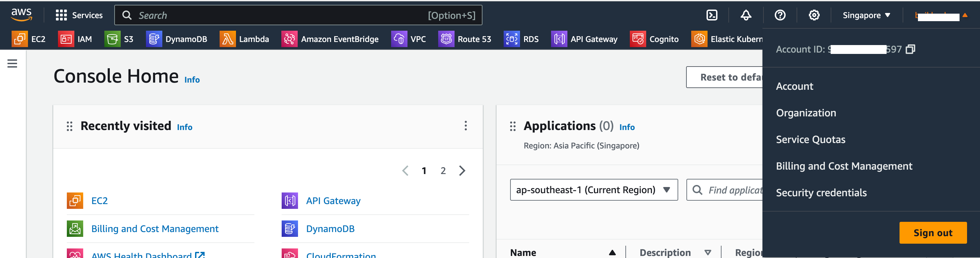Open Info link beside Applications
The image size is (980, 258).
tap(627, 127)
